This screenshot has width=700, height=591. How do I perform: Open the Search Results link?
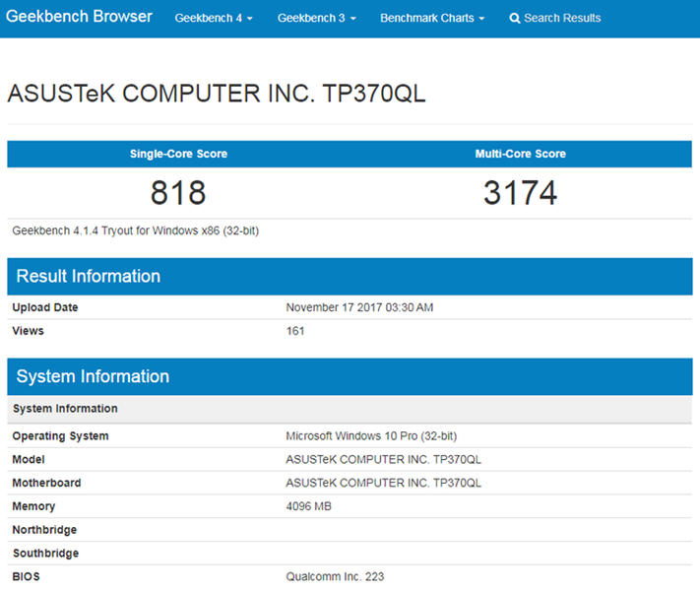tap(555, 18)
